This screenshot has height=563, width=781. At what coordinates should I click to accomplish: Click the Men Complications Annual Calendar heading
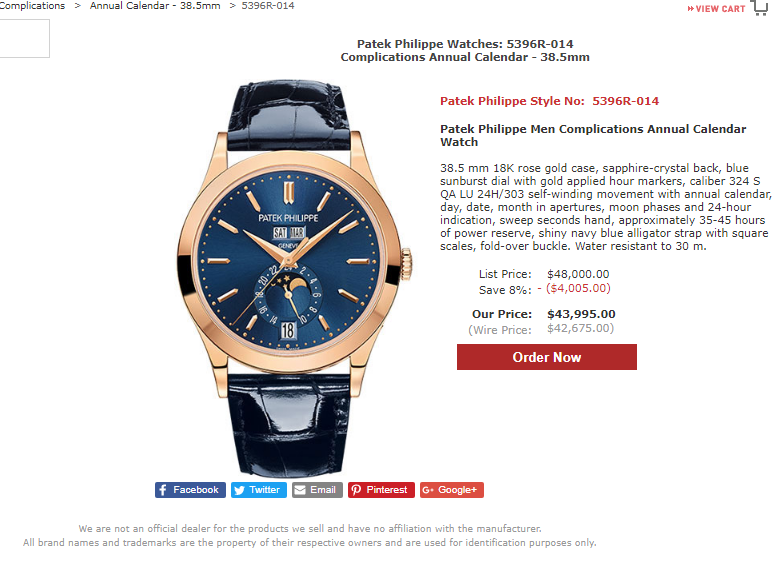click(593, 136)
